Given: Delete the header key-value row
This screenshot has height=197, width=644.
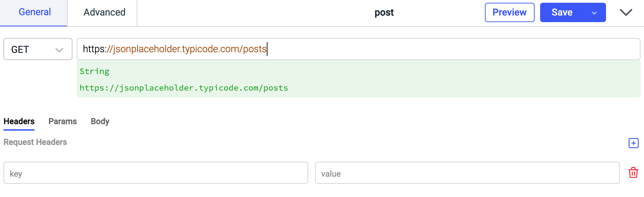Looking at the screenshot, I should pyautogui.click(x=633, y=173).
